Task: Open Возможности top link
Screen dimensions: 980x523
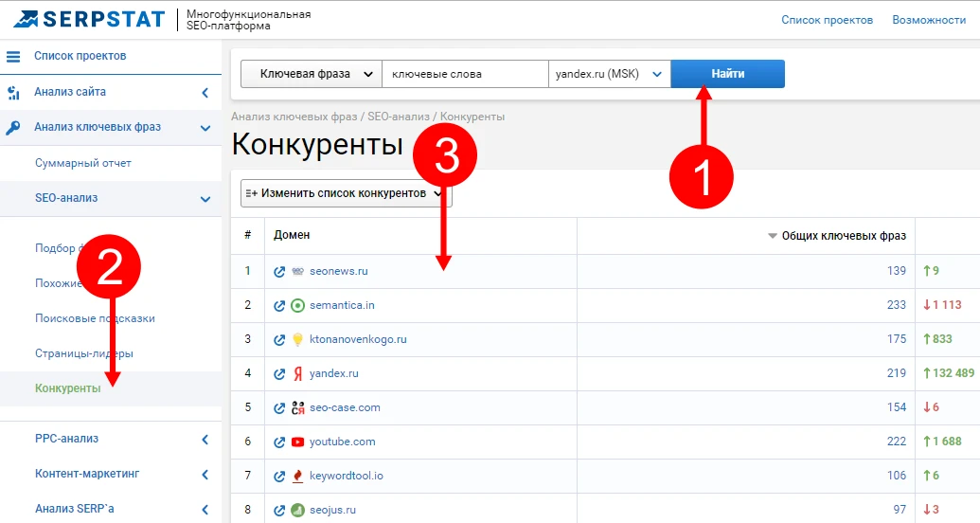Action: click(929, 20)
